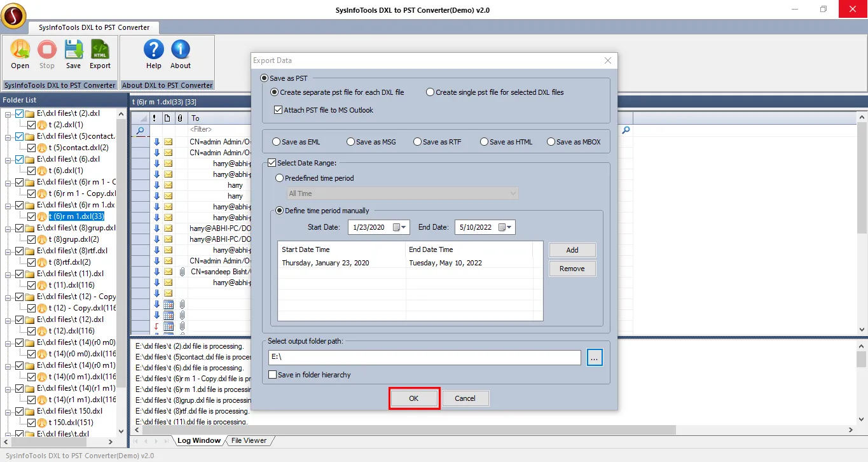
Task: Uncheck the E:\dxl files\t (2).dxl folder checkbox
Action: coord(20,113)
